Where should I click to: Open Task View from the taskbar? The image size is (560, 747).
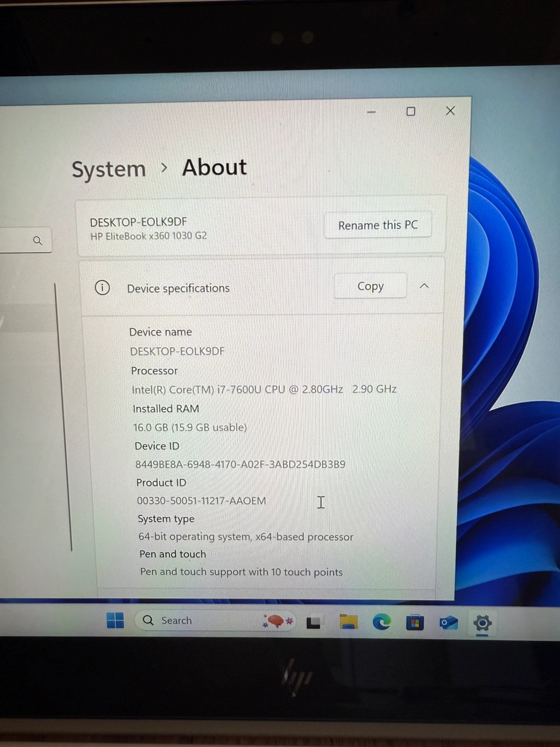[314, 622]
